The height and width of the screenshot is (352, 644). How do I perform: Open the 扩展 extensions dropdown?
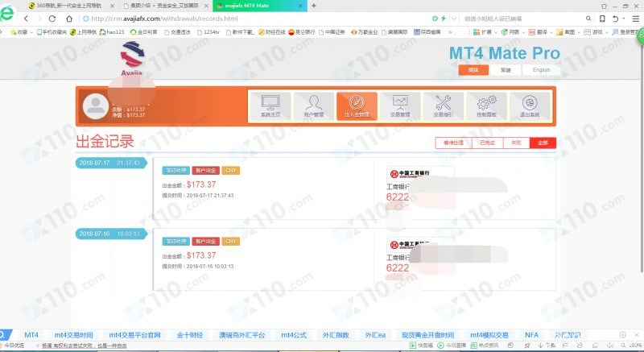pyautogui.click(x=485, y=32)
